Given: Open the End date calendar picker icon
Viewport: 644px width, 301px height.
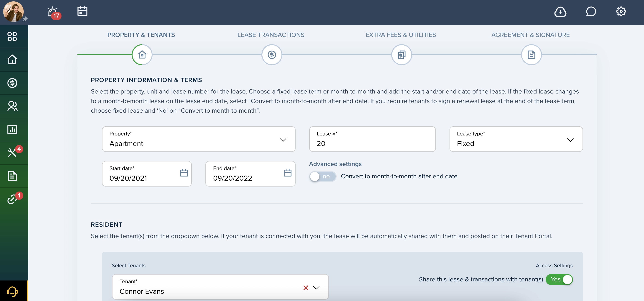Looking at the screenshot, I should (x=287, y=173).
